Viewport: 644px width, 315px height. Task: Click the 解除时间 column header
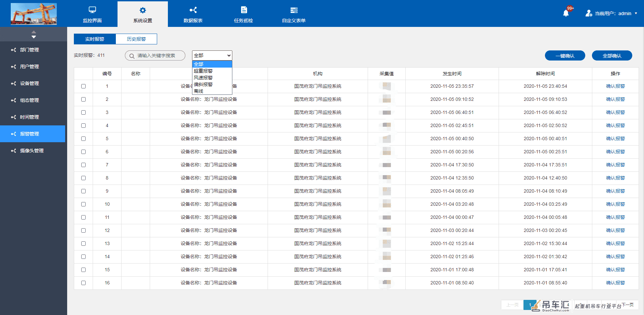tap(545, 74)
